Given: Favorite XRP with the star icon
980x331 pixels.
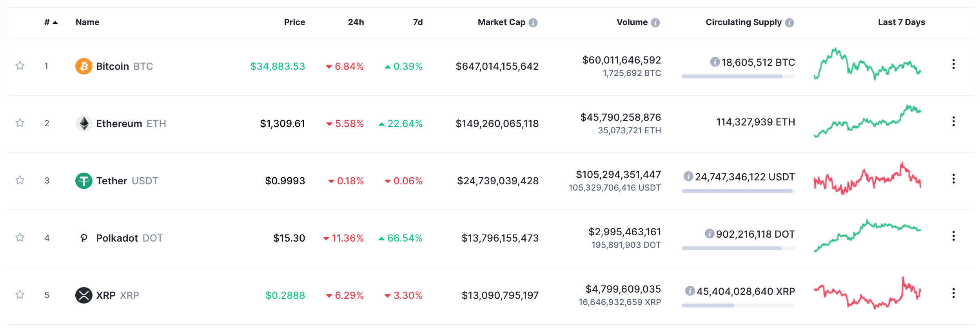Looking at the screenshot, I should pos(20,295).
